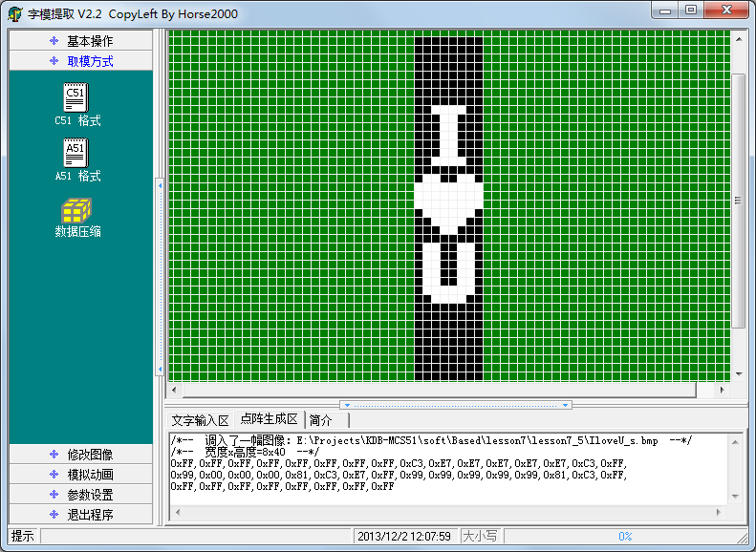Screen dimensions: 756x552
Task: Switch to the 文字输入区 tab
Action: point(201,420)
